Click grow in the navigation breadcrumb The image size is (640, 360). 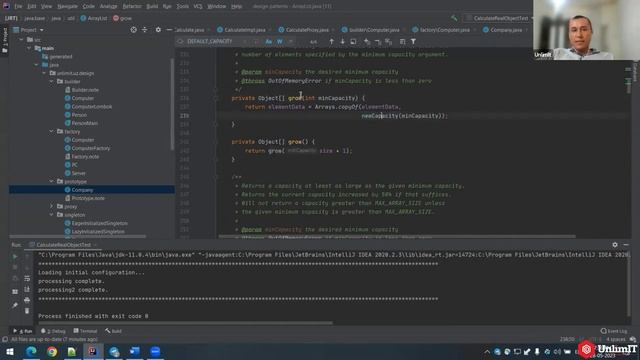122,18
